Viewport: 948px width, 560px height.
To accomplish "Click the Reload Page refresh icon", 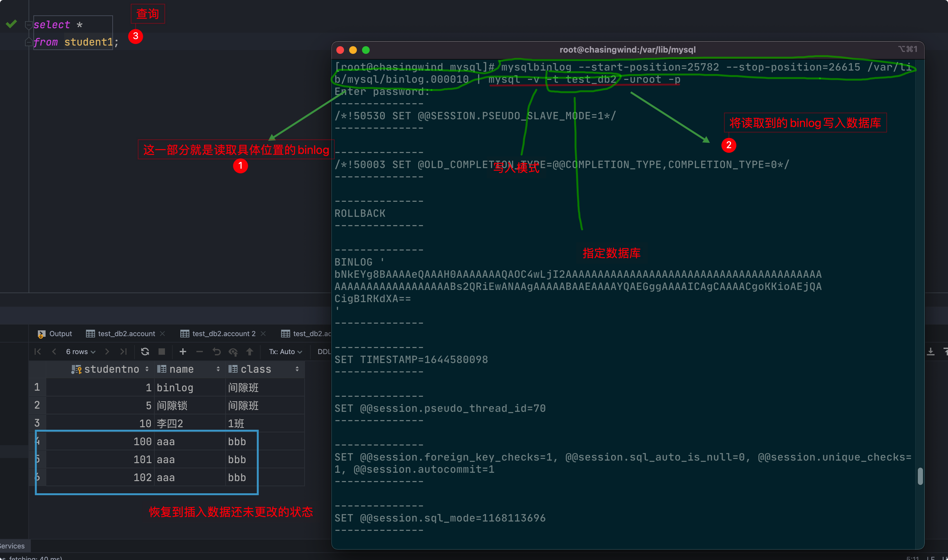I will [x=145, y=352].
